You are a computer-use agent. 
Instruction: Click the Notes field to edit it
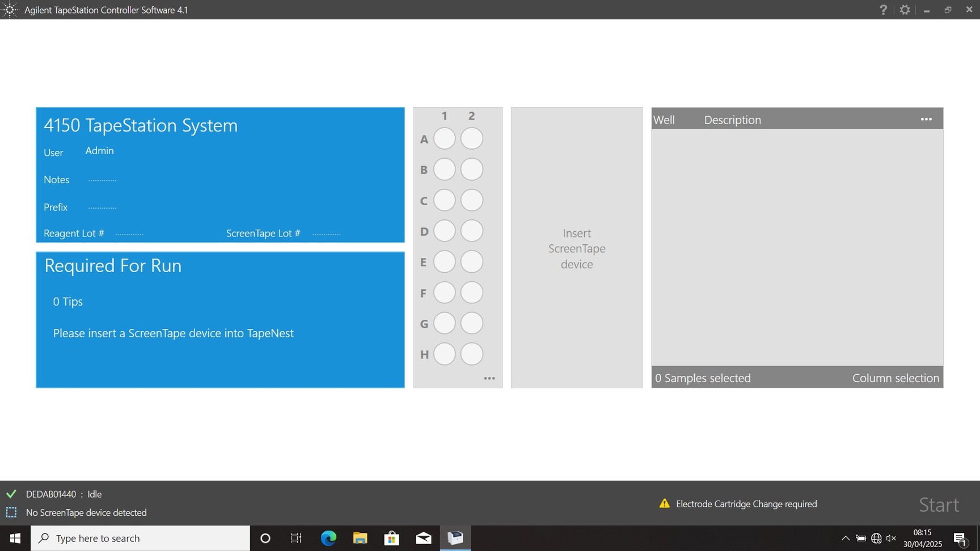(103, 180)
